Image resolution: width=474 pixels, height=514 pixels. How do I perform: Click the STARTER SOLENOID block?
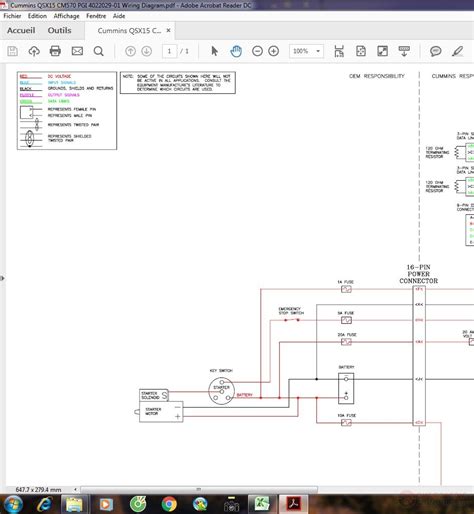pos(154,395)
